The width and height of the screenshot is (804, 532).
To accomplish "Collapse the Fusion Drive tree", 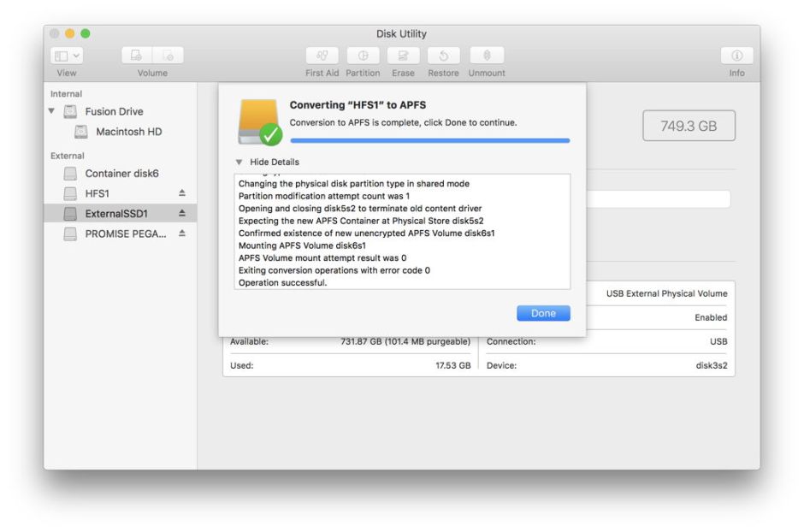I will point(53,111).
